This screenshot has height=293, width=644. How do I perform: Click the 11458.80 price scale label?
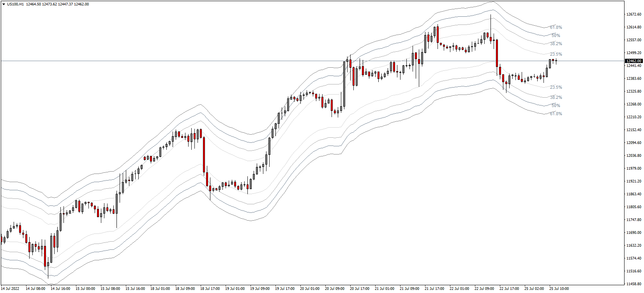point(634,284)
